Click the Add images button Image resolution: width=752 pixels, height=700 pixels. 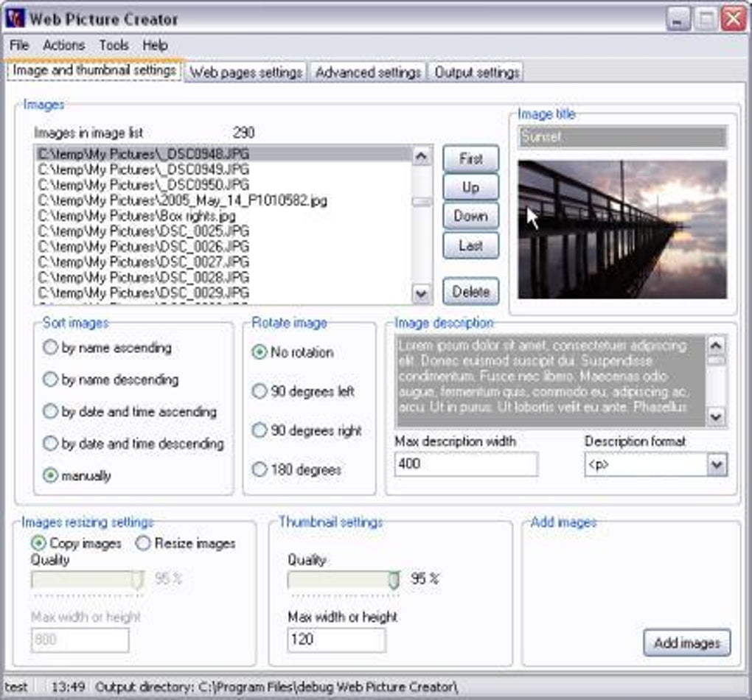click(x=687, y=643)
